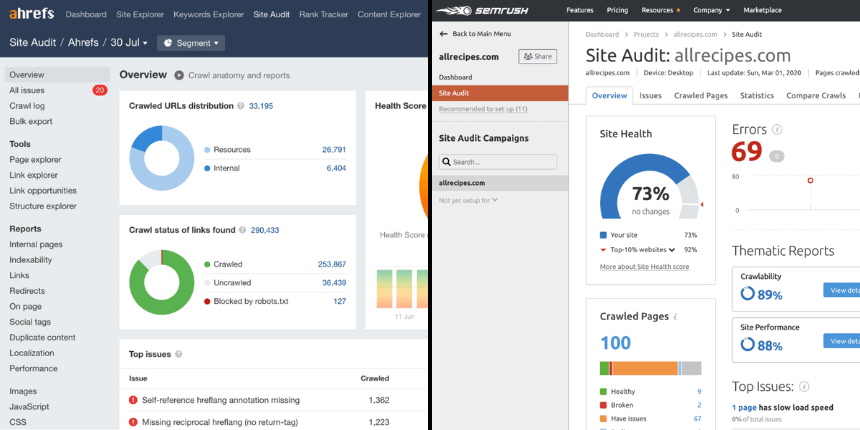Image resolution: width=860 pixels, height=430 pixels.
Task: Open the Localization report
Action: click(32, 353)
